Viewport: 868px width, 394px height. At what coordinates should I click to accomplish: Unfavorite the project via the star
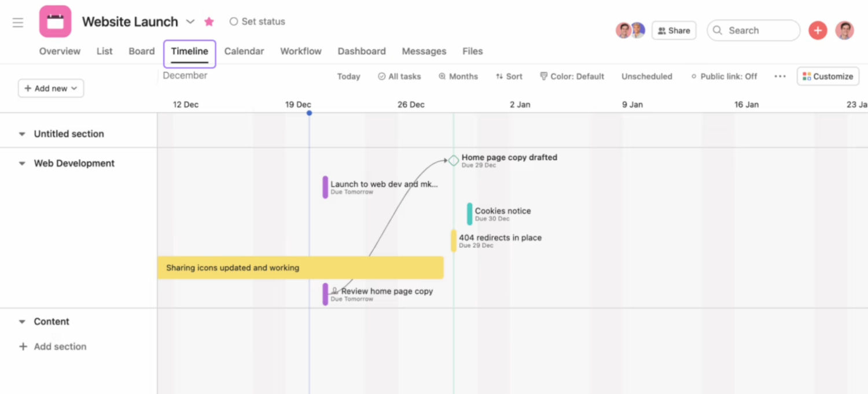point(208,21)
